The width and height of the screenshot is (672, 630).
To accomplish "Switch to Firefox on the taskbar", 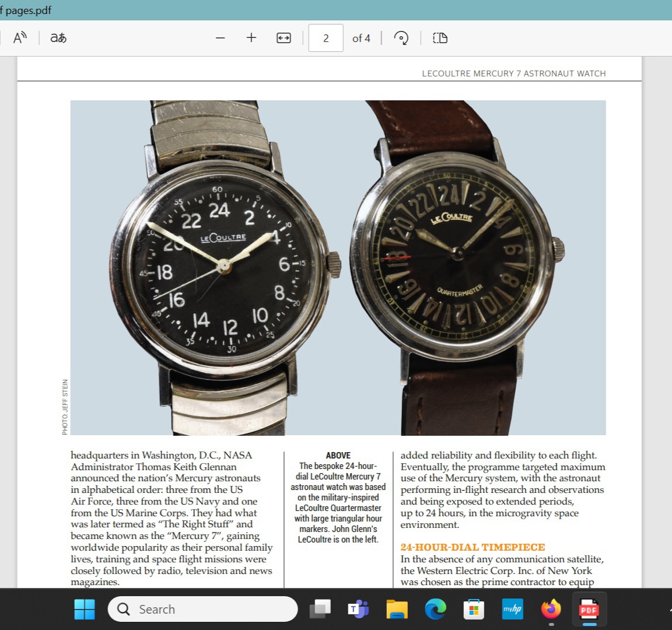I will (551, 609).
